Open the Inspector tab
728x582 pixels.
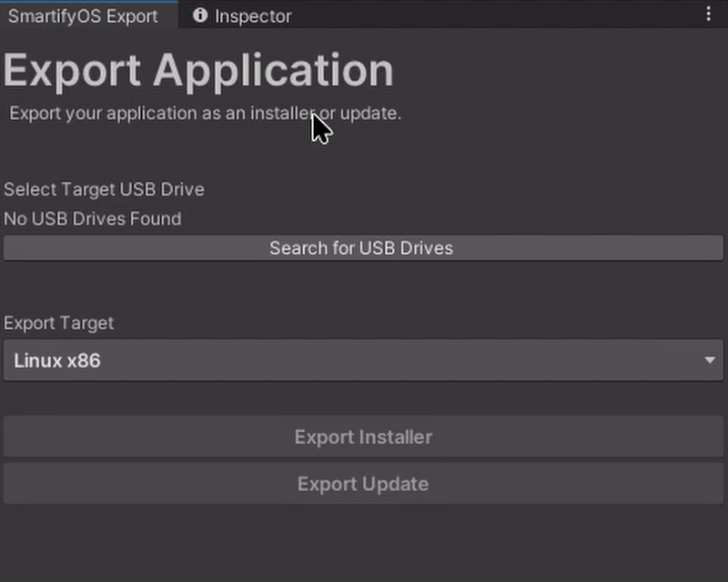tap(242, 16)
